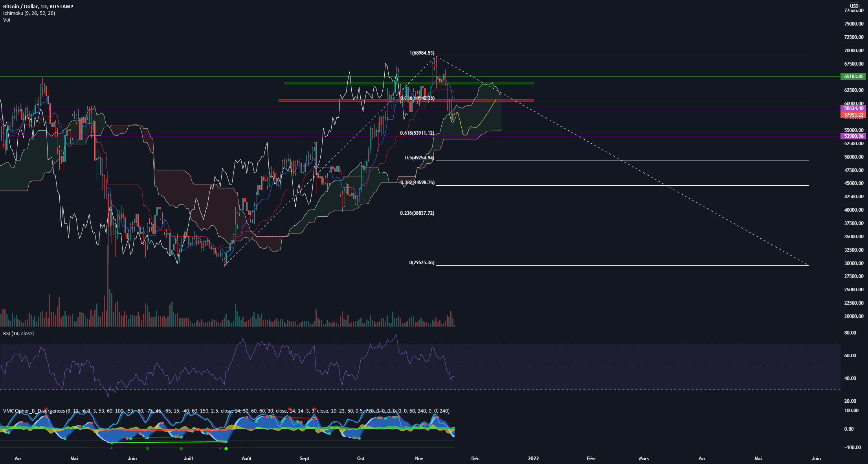
Task: Click the purple 58634.40 price label
Action: coord(853,108)
